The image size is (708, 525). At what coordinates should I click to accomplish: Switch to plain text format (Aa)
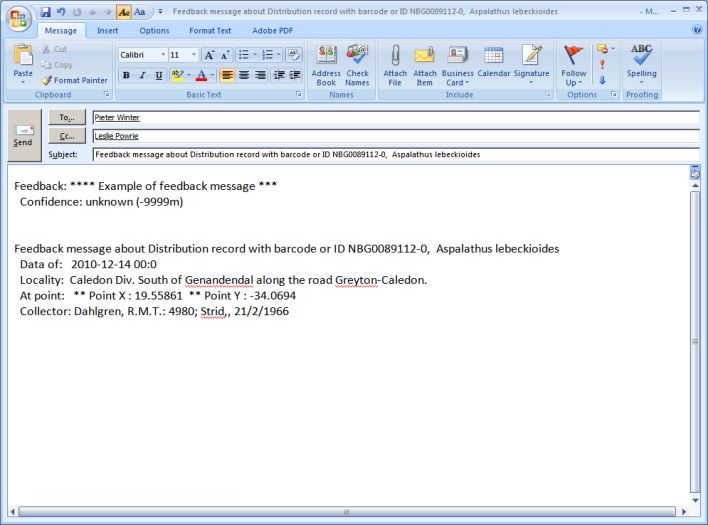pos(140,12)
